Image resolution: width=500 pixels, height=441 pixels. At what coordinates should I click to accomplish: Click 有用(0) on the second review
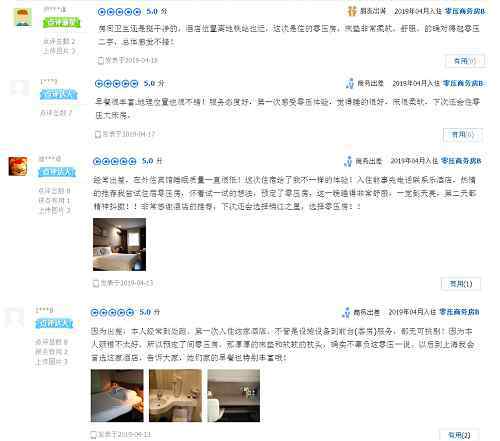point(463,135)
